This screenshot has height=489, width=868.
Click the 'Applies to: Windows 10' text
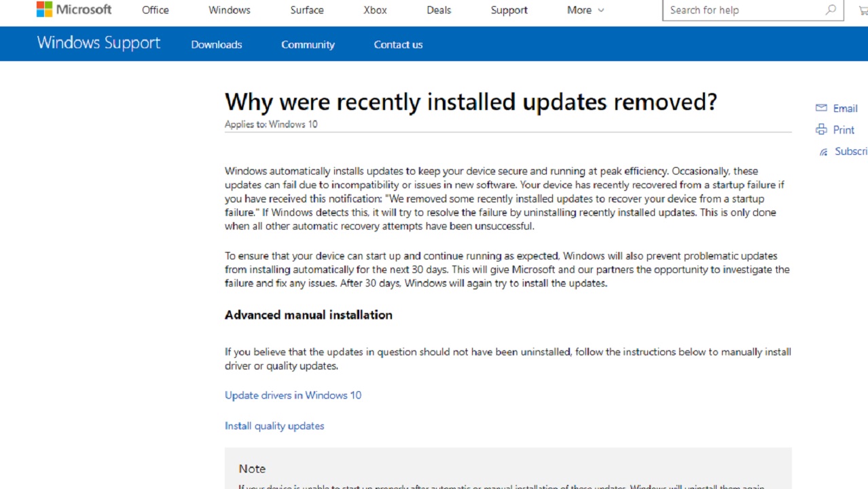[x=271, y=124]
